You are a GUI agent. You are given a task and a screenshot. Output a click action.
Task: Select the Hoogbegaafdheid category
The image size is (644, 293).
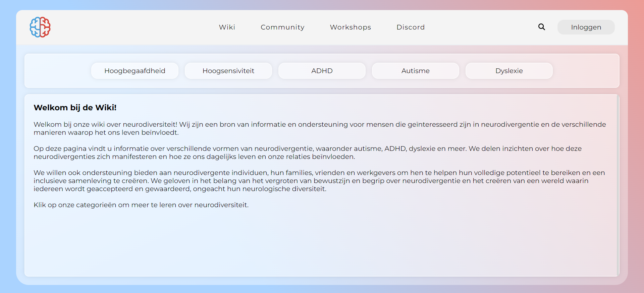135,71
